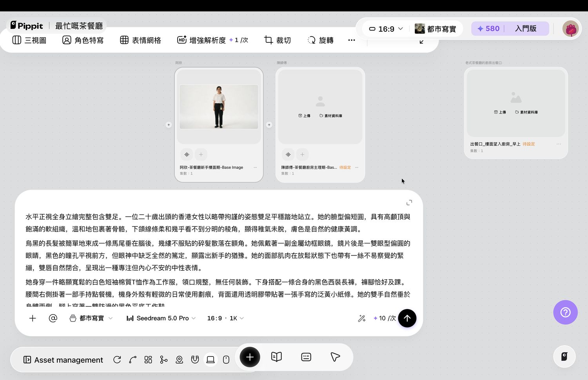Click 上傳 upload on 出餐口 scene card
588x380 pixels.
tap(500, 112)
